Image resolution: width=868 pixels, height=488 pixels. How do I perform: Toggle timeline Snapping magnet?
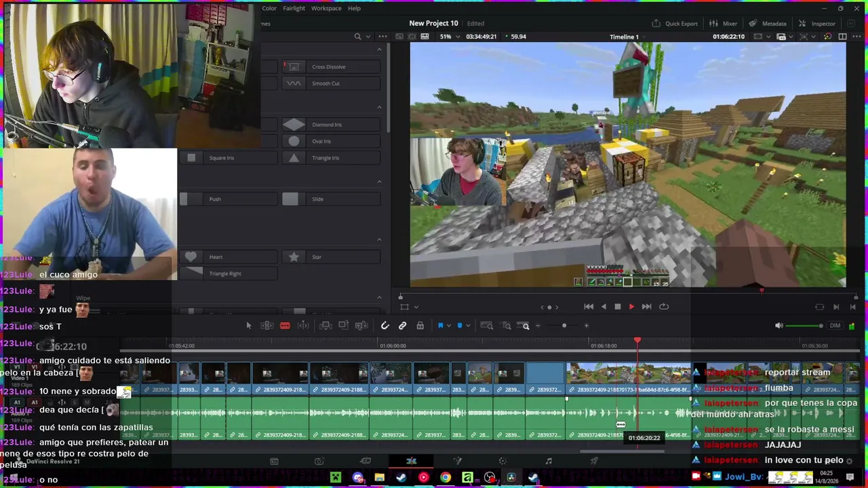384,326
